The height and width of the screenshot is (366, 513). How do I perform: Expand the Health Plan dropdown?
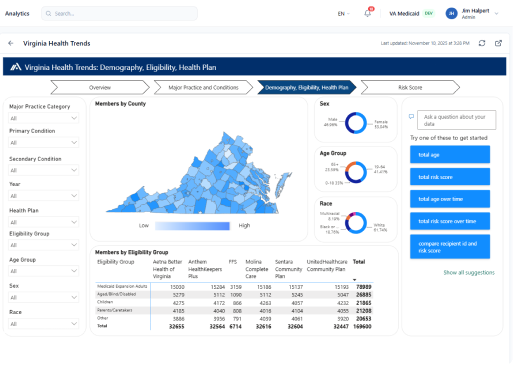pyautogui.click(x=43, y=222)
